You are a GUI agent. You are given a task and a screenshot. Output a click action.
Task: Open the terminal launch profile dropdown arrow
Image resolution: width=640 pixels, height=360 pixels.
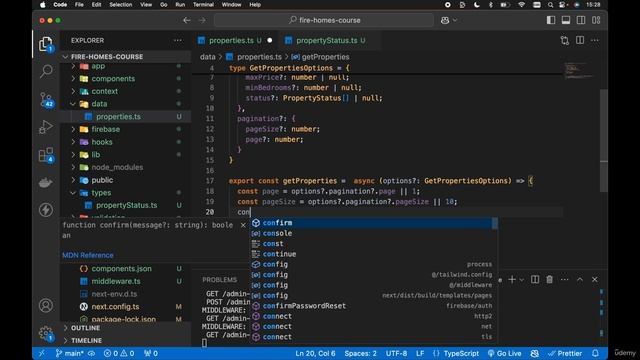coord(522,280)
